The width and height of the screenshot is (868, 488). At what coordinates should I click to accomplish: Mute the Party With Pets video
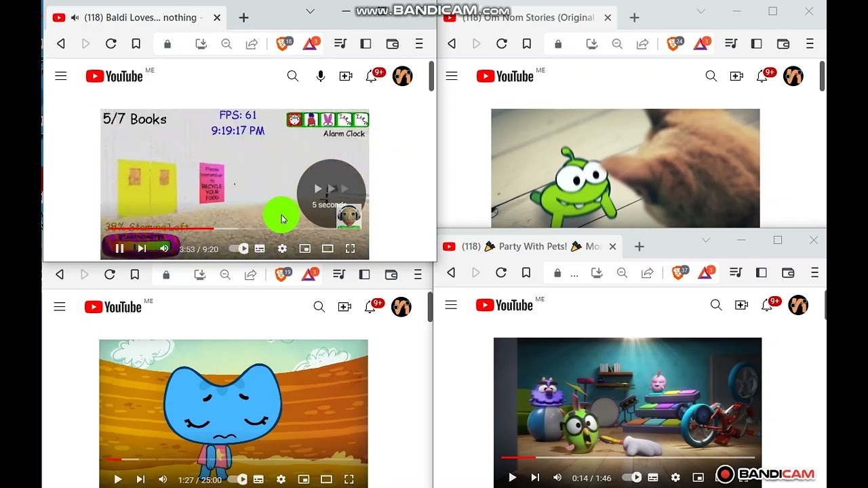[x=557, y=478]
